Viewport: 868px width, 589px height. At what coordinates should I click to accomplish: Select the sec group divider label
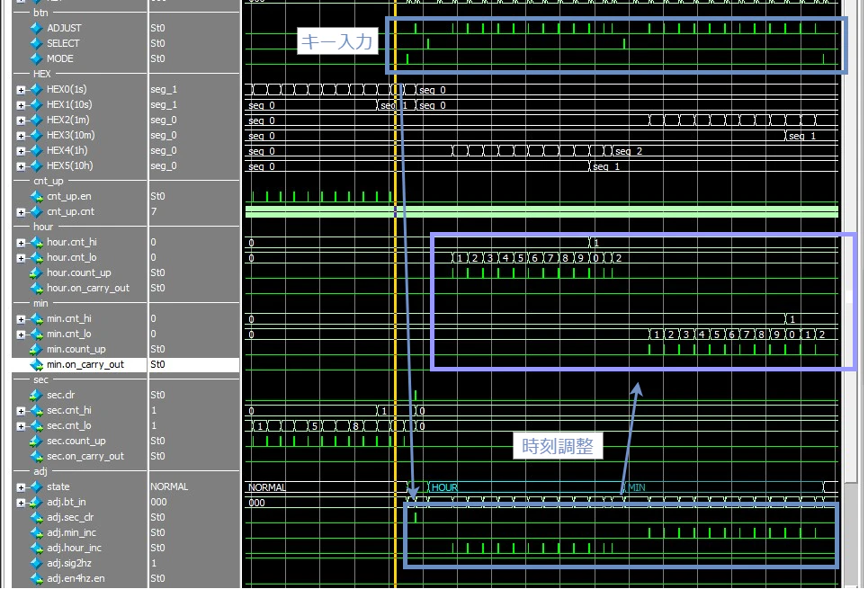(40, 379)
